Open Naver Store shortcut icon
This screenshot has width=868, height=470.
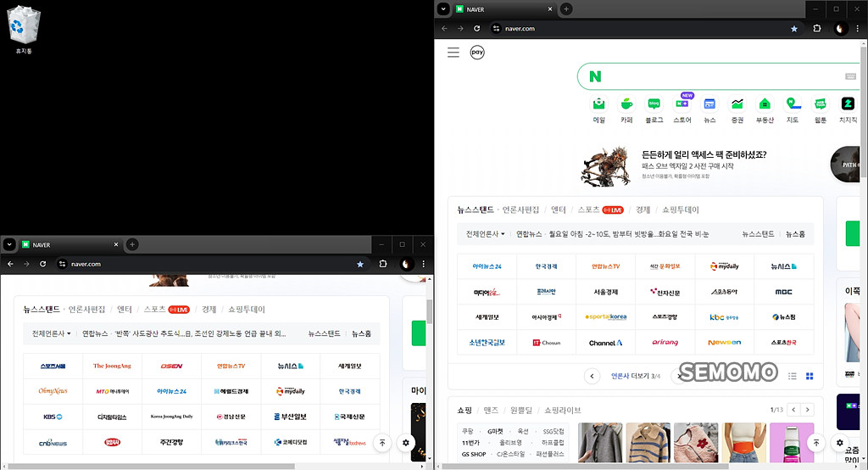682,109
